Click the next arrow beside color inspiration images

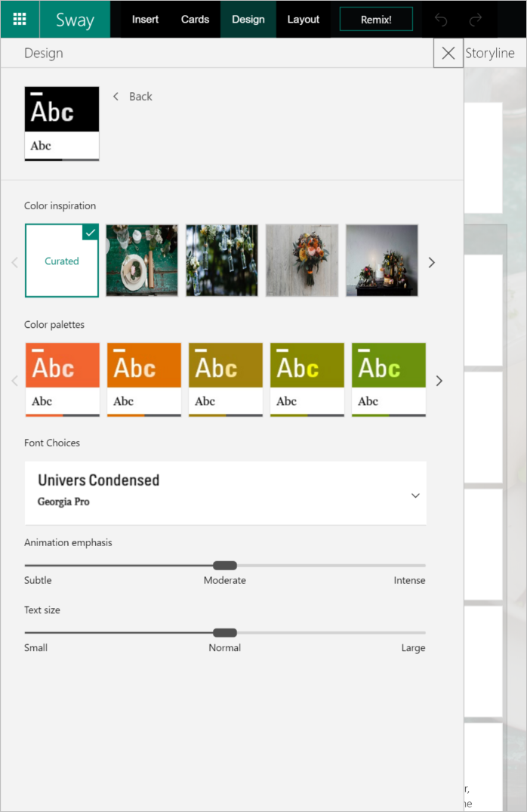coord(431,262)
